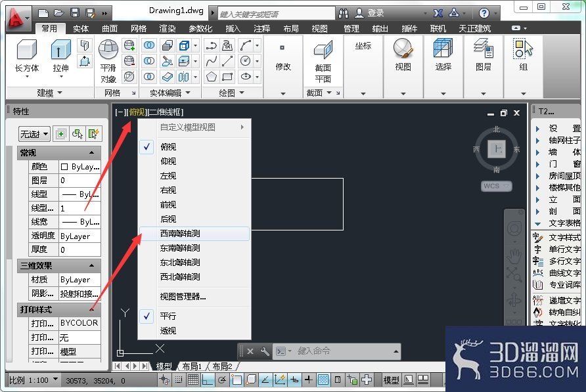Open the 比例 1:100 scale dropdown

click(x=34, y=380)
